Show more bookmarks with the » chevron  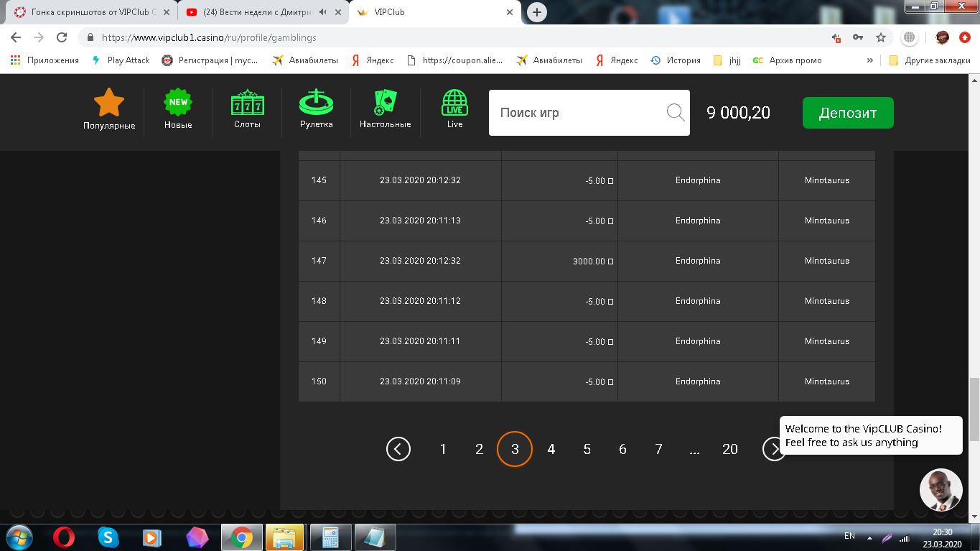870,60
